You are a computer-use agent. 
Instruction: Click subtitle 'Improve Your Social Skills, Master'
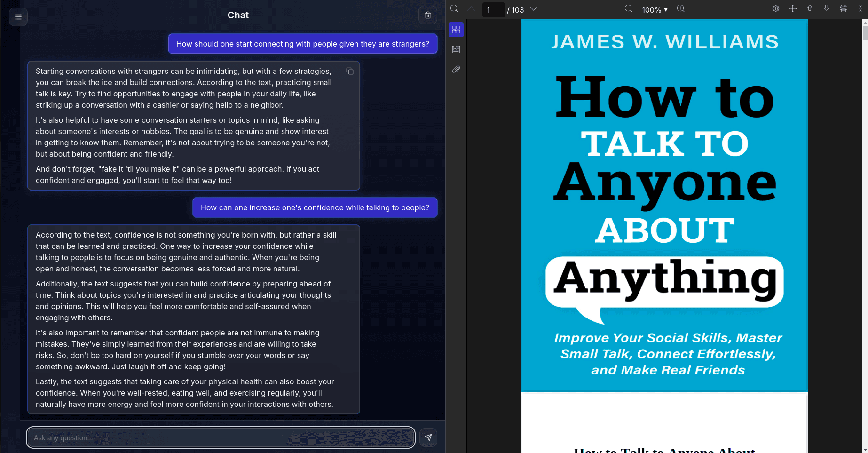click(x=668, y=338)
